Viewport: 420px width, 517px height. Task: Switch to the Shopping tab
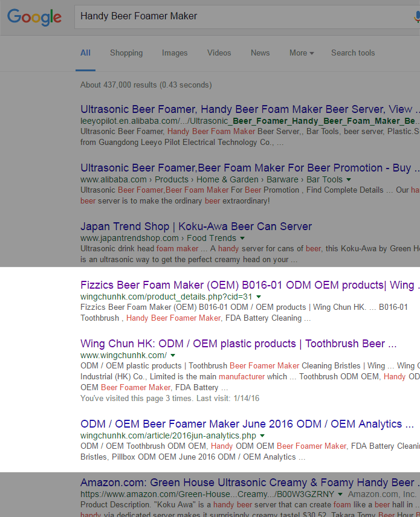click(x=126, y=53)
